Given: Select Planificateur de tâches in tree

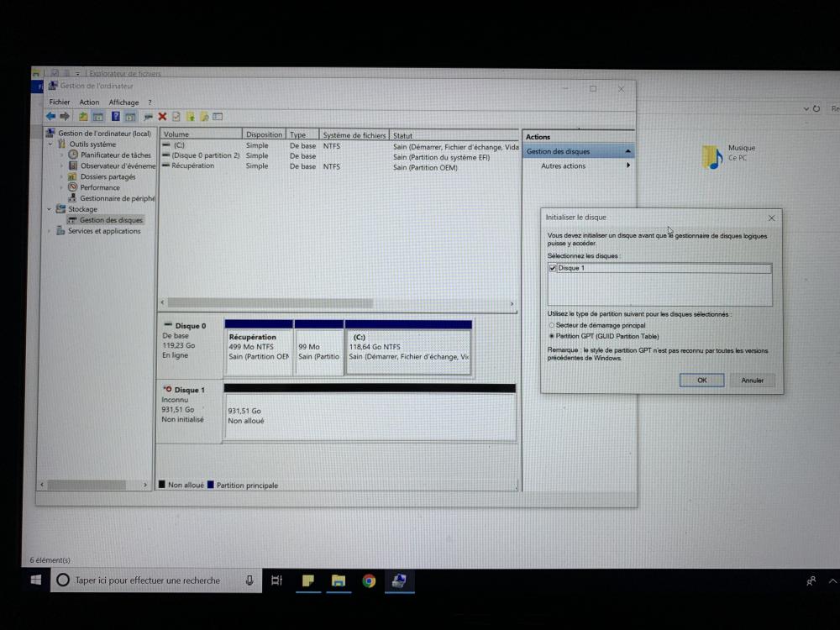Looking at the screenshot, I should (x=116, y=155).
